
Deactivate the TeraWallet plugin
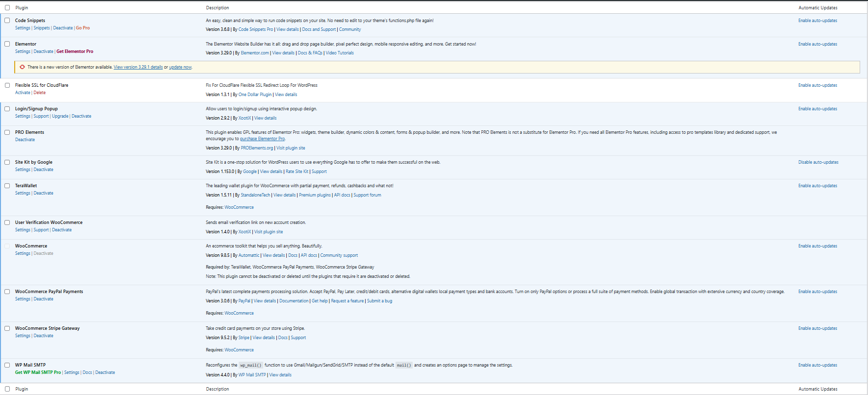coord(44,193)
